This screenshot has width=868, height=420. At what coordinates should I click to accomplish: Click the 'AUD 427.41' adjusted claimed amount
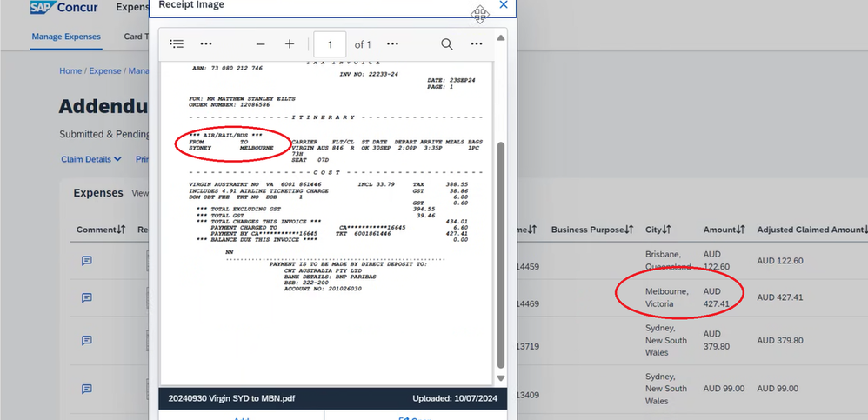pos(780,297)
